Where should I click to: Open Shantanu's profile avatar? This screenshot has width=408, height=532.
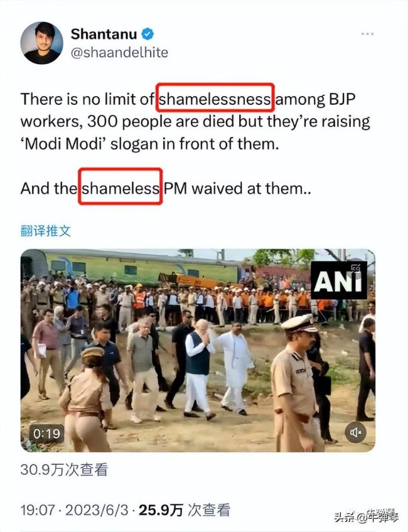pyautogui.click(x=41, y=43)
